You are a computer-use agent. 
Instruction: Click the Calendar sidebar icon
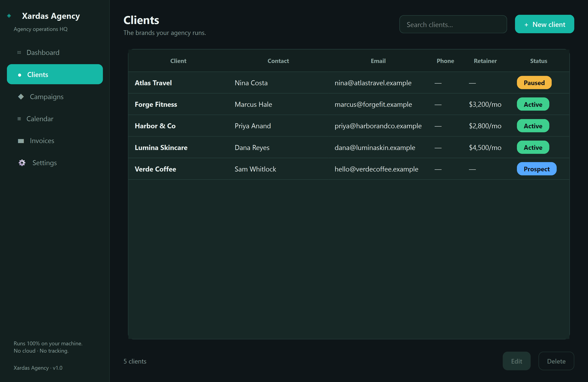[19, 119]
